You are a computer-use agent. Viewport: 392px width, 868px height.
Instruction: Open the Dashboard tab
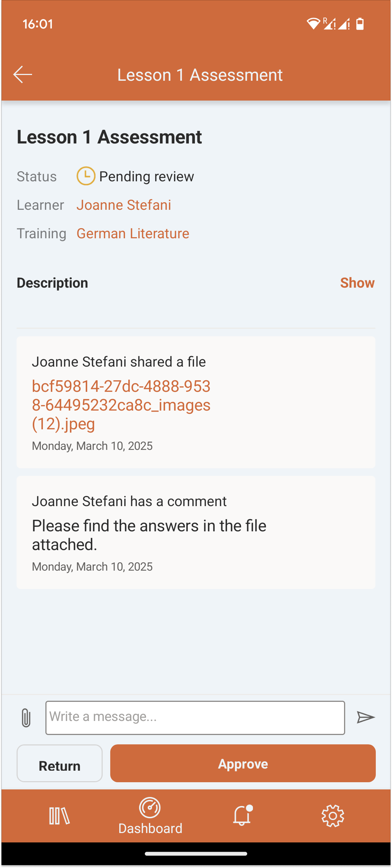tap(150, 816)
